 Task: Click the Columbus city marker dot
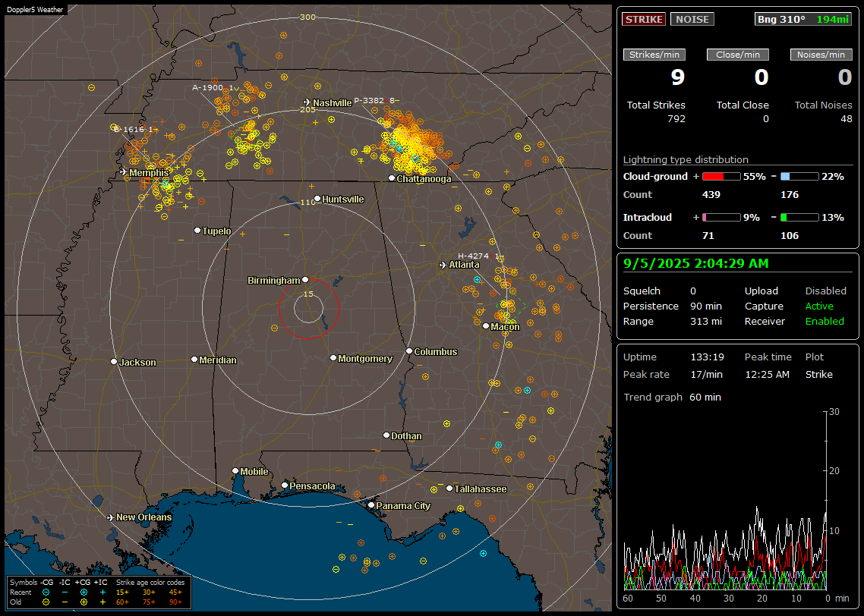[x=409, y=350]
